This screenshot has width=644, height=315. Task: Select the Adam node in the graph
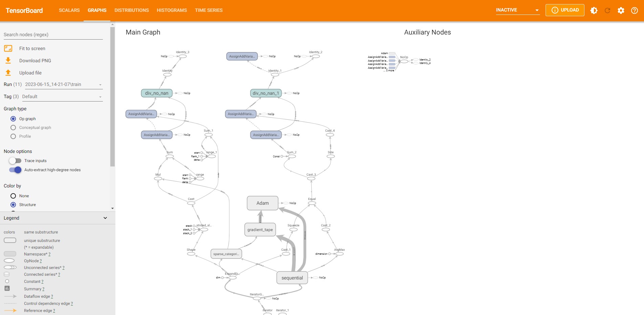pyautogui.click(x=262, y=203)
